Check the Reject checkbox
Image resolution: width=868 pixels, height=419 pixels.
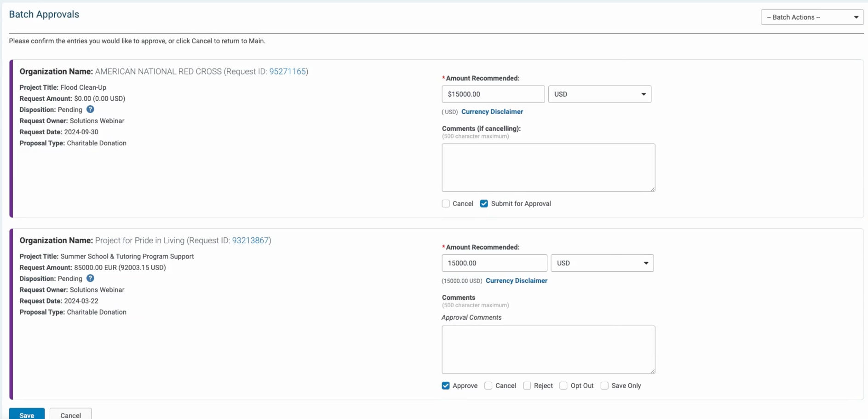click(527, 386)
